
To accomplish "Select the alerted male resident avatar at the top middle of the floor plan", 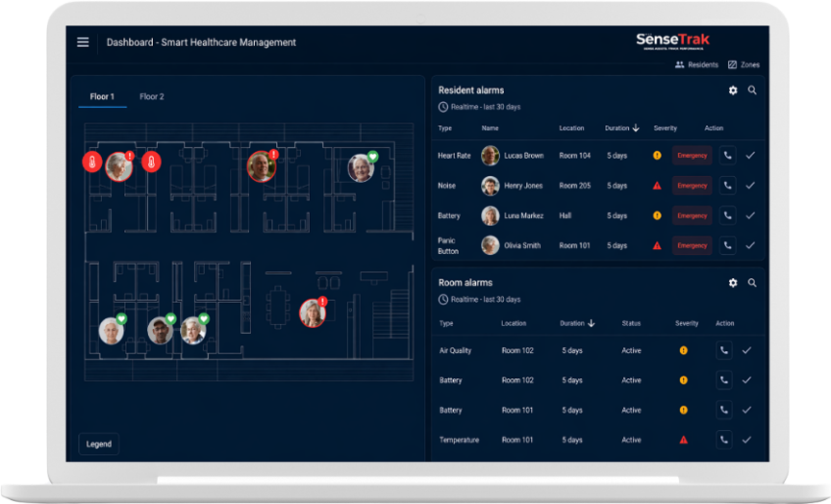I will tap(262, 166).
